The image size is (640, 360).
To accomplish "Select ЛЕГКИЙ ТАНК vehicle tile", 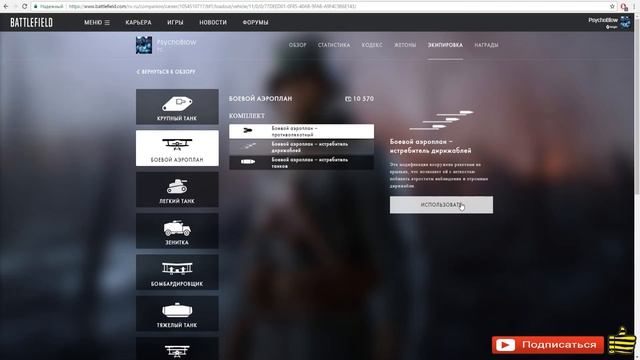I will (177, 189).
